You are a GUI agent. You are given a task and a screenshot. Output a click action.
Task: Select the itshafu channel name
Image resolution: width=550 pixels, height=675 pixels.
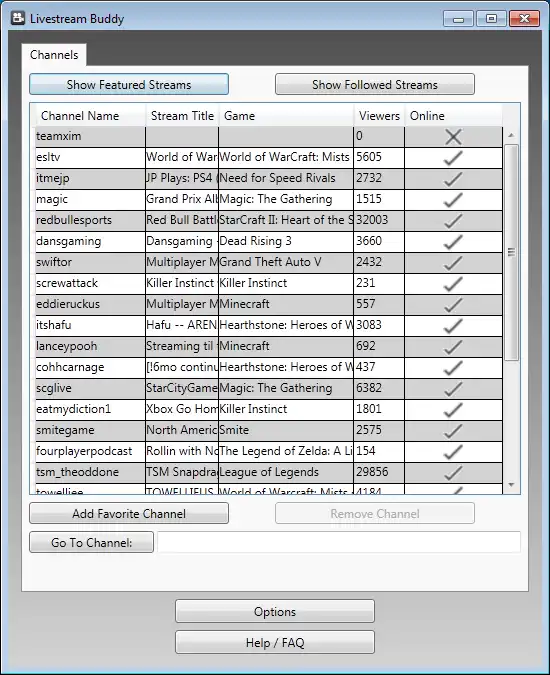[54, 325]
